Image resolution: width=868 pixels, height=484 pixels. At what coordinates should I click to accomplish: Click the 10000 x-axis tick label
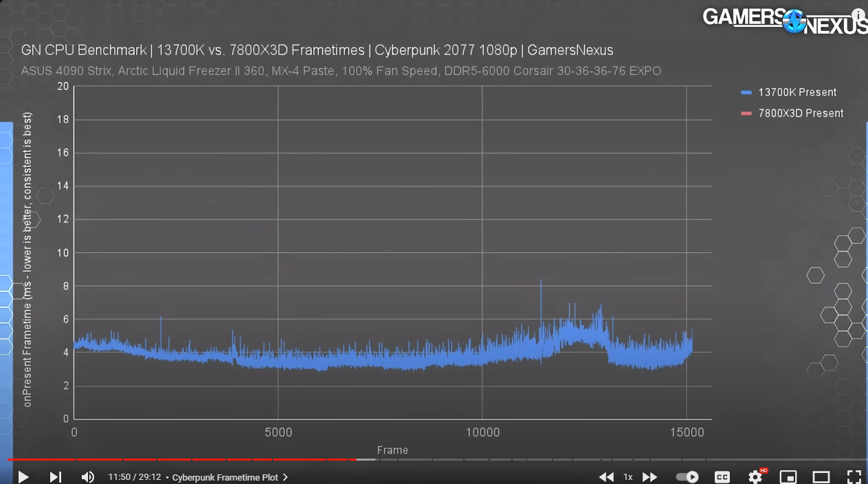(x=482, y=432)
